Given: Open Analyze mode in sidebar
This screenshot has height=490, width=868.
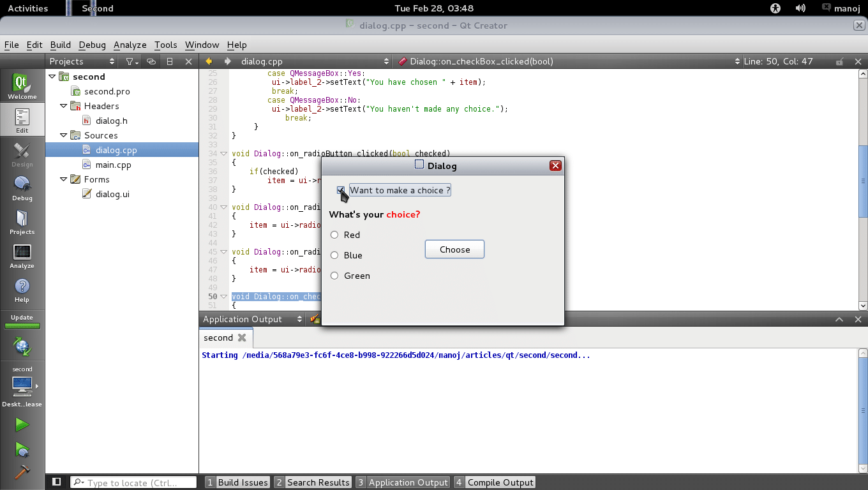Looking at the screenshot, I should click(22, 255).
